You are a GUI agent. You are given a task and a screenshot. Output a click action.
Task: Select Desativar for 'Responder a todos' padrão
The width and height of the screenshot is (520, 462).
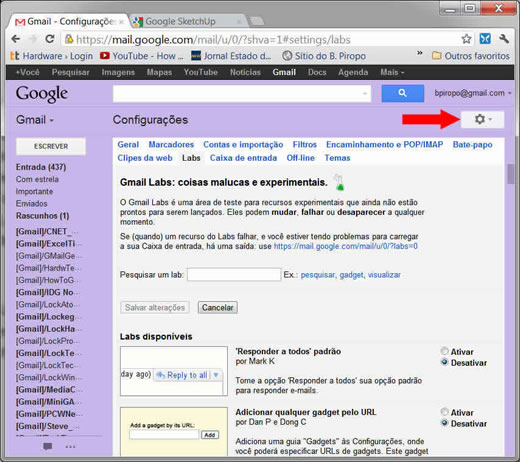(444, 362)
